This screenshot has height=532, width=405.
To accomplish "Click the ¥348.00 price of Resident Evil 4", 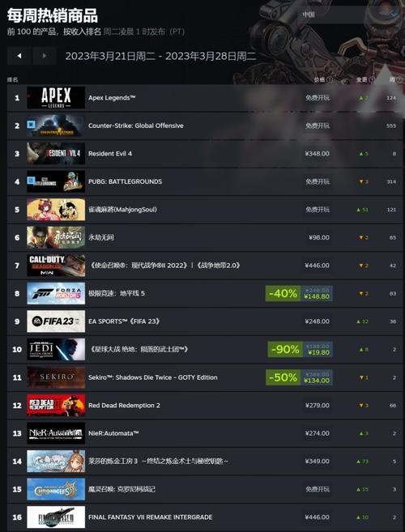I will point(317,154).
